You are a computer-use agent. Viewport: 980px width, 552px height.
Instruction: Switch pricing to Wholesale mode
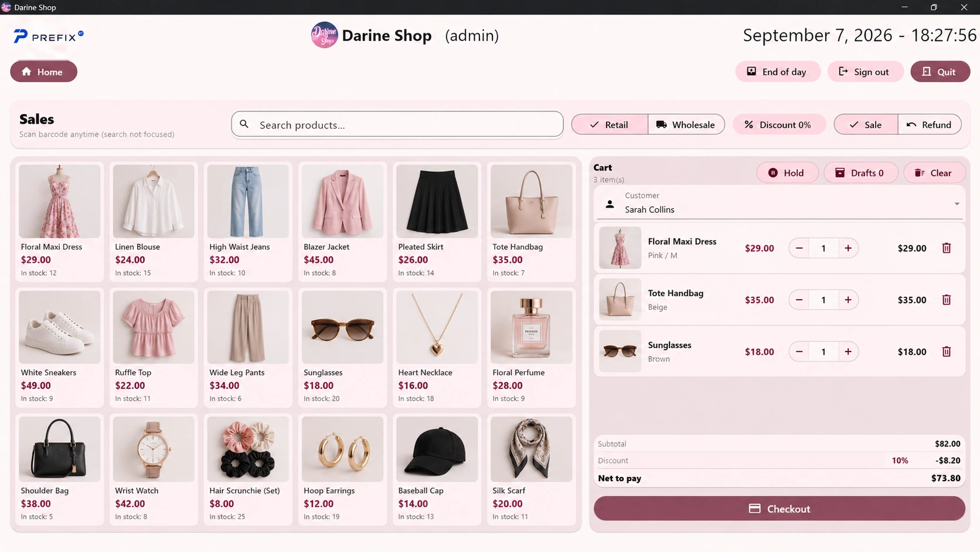pyautogui.click(x=686, y=124)
